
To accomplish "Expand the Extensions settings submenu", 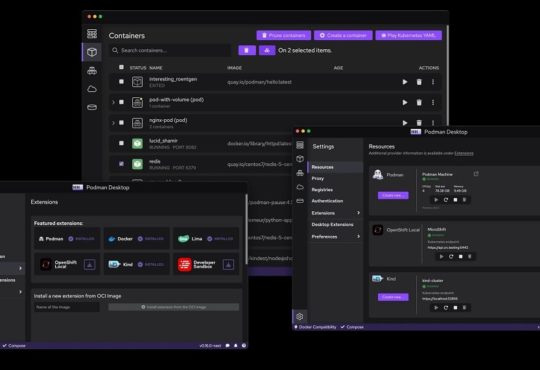I will [358, 213].
